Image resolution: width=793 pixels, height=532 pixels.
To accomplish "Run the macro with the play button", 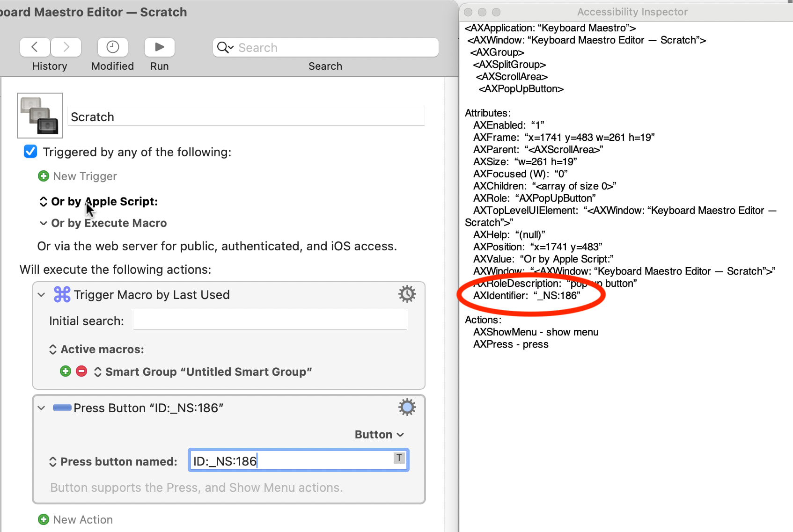I will point(160,47).
